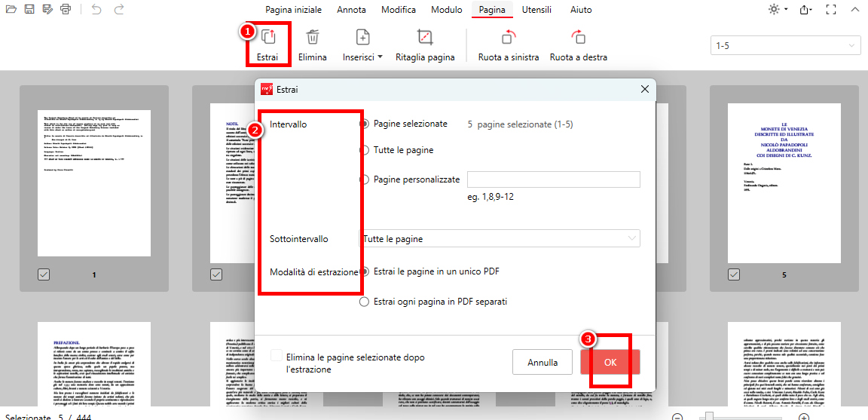Open the Modulo tab
868x420 pixels.
[448, 10]
